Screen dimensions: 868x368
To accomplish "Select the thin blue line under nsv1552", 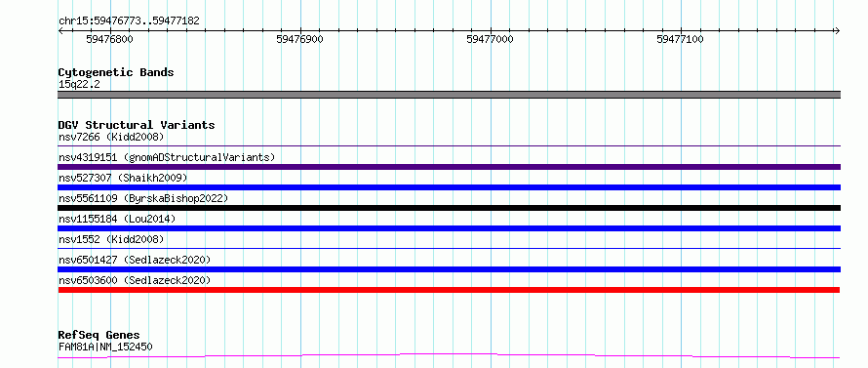I will [x=449, y=248].
